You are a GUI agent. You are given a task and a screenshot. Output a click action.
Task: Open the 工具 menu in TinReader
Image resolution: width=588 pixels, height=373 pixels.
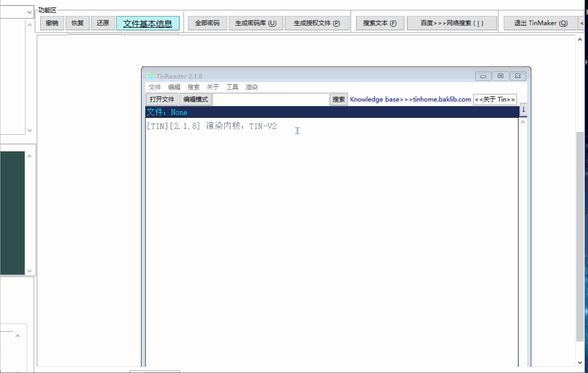232,87
